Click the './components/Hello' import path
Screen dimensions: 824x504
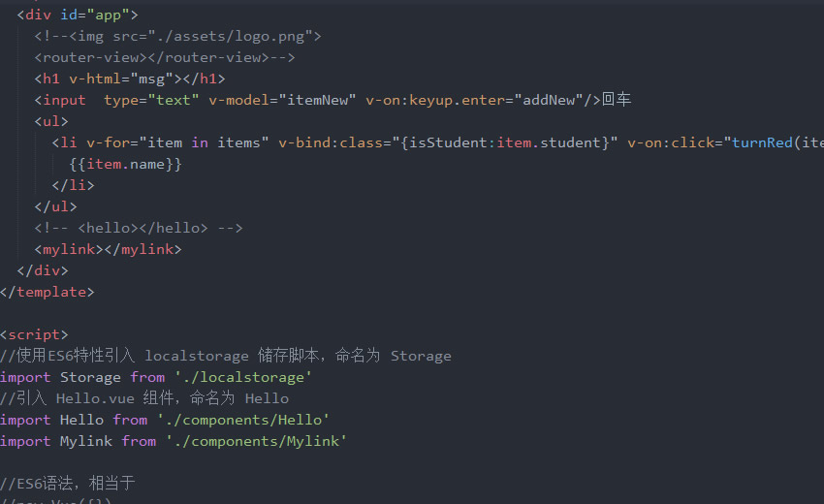243,420
